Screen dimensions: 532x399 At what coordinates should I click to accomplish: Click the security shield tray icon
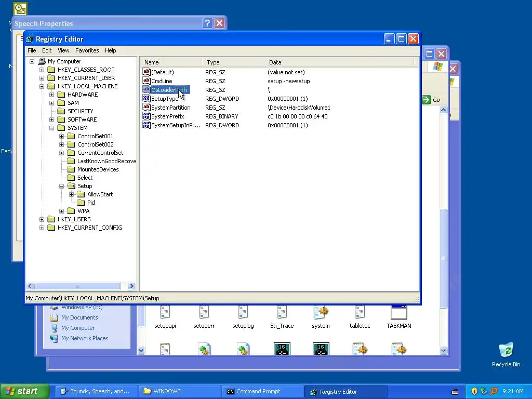tap(474, 391)
